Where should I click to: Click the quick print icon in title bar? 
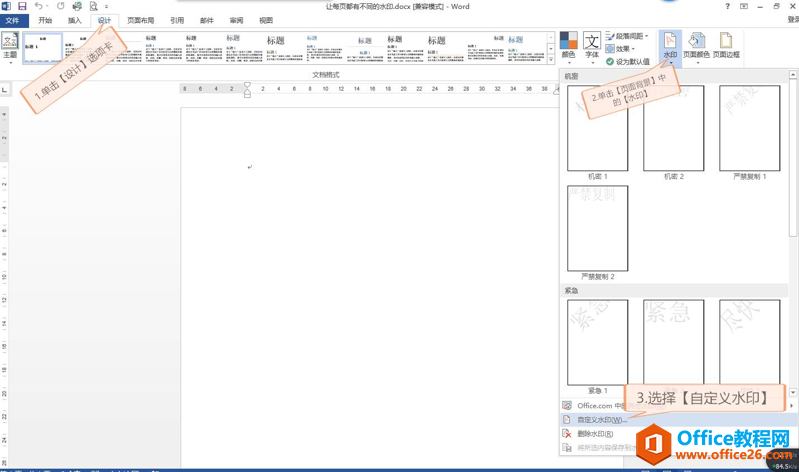(x=77, y=6)
